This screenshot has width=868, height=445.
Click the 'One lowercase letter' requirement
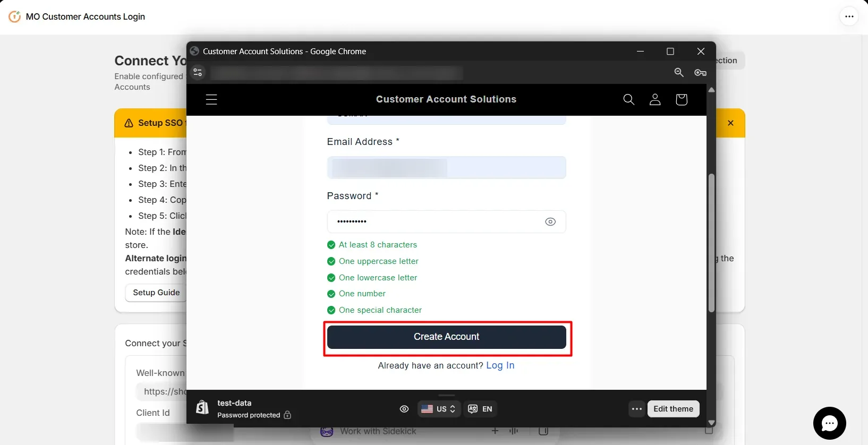378,278
